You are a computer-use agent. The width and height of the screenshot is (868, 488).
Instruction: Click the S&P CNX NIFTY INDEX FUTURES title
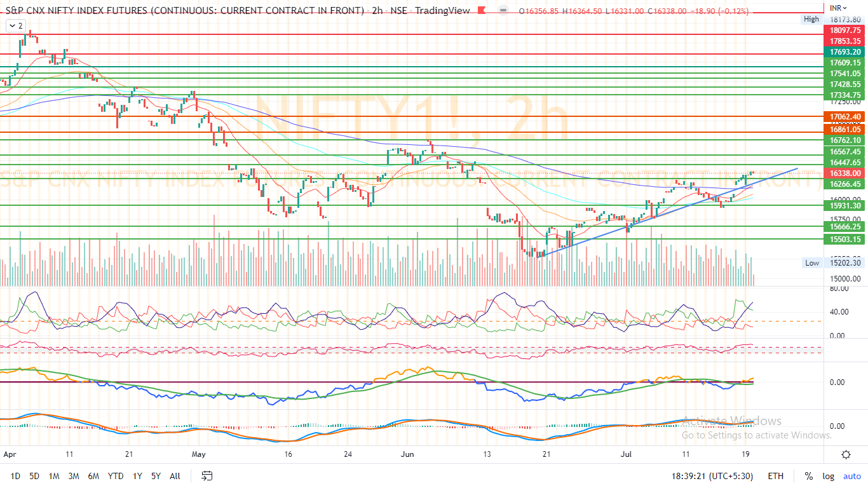coord(184,11)
